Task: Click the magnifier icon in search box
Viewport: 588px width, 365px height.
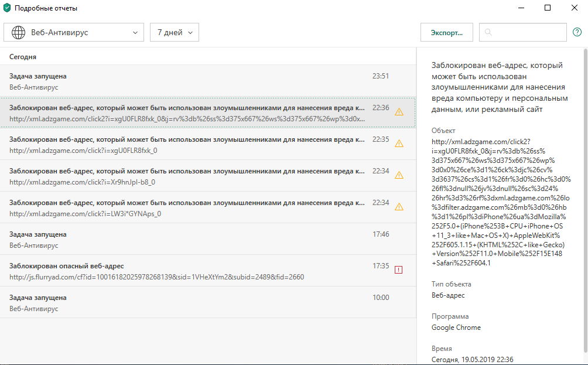Action: point(488,33)
